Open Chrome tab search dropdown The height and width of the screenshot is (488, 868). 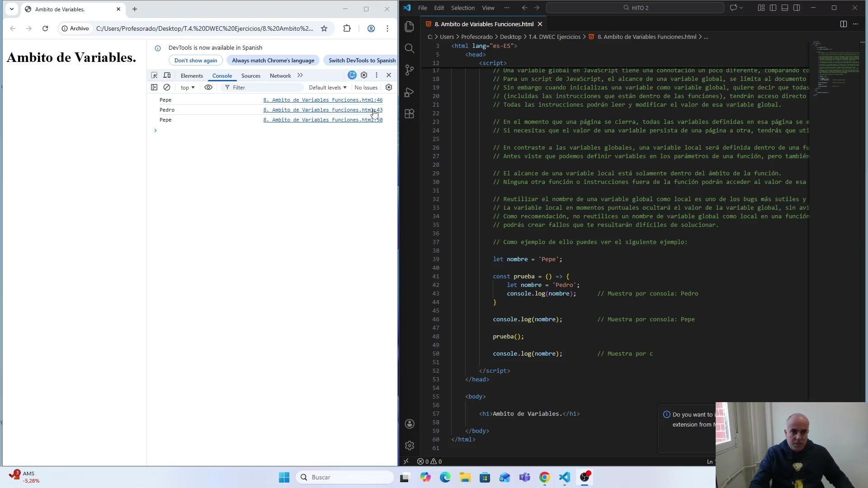click(12, 9)
